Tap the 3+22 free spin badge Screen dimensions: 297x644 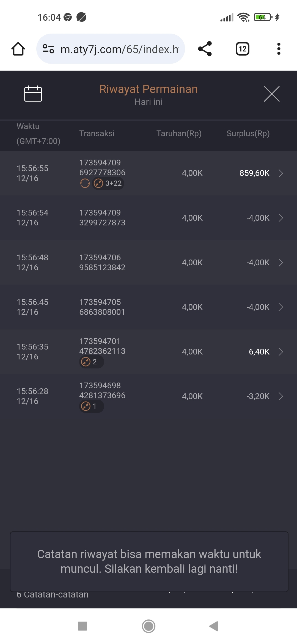pyautogui.click(x=108, y=183)
